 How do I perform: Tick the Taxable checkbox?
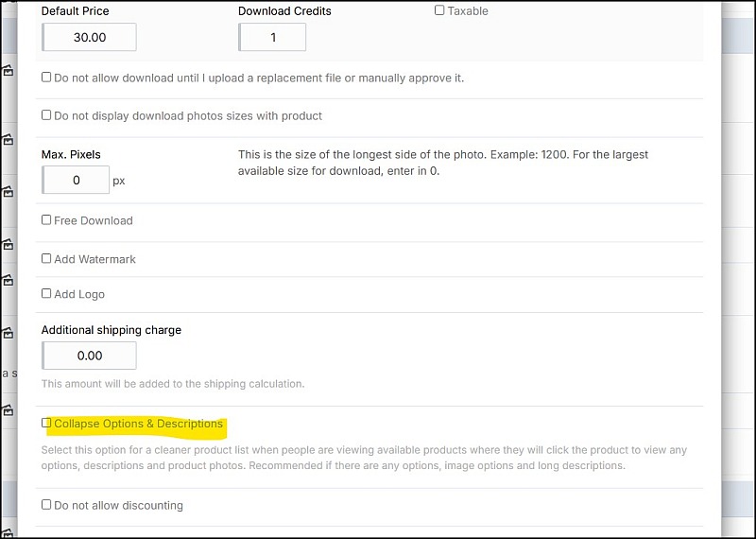coord(439,10)
